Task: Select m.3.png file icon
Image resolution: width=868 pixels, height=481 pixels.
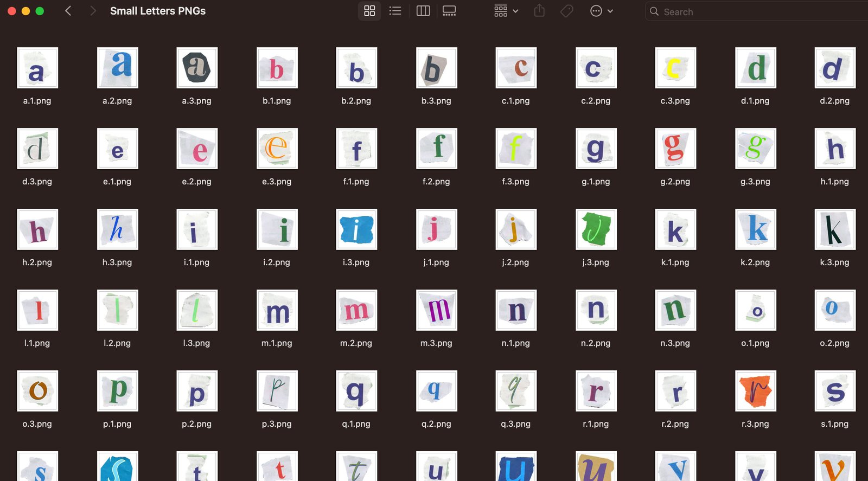Action: tap(437, 310)
